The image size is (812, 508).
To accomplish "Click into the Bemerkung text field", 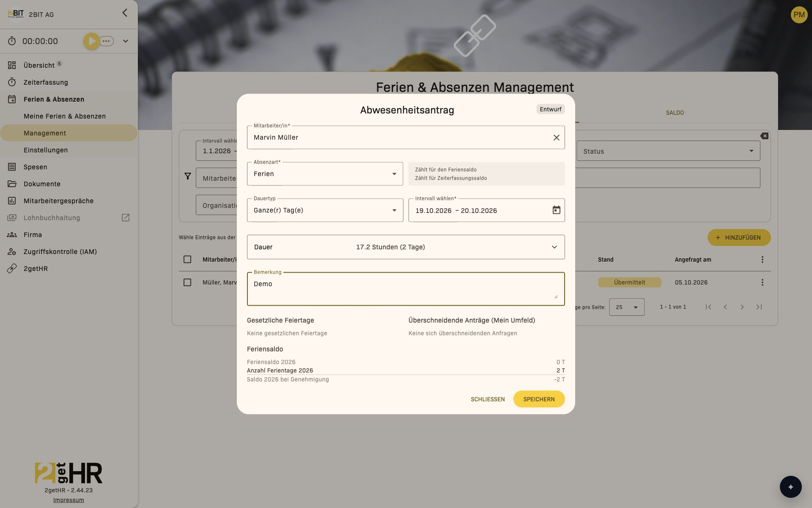I will [x=406, y=289].
